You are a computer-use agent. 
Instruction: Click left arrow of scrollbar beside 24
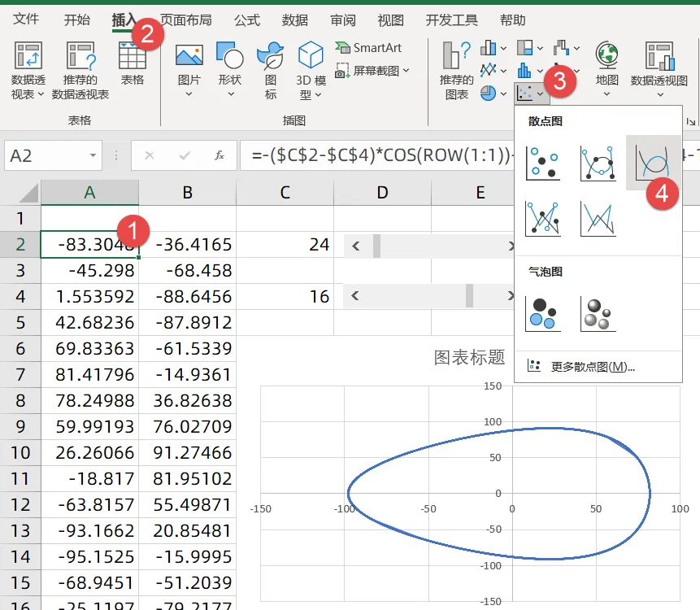[x=356, y=246]
